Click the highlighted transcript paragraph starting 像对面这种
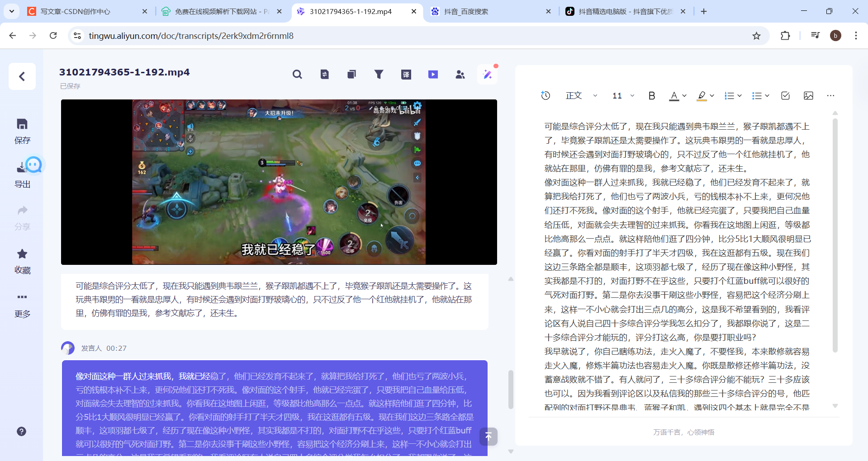This screenshot has width=868, height=461. (x=275, y=409)
